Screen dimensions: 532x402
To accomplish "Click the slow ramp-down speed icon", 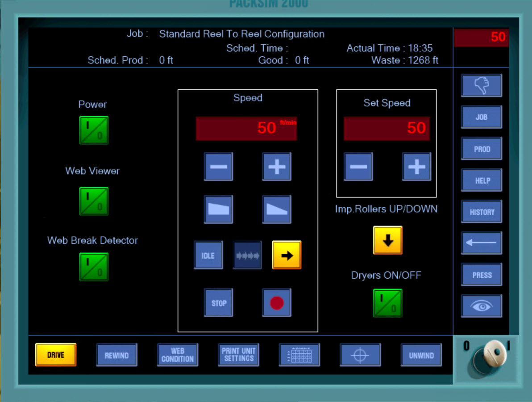I will (218, 209).
